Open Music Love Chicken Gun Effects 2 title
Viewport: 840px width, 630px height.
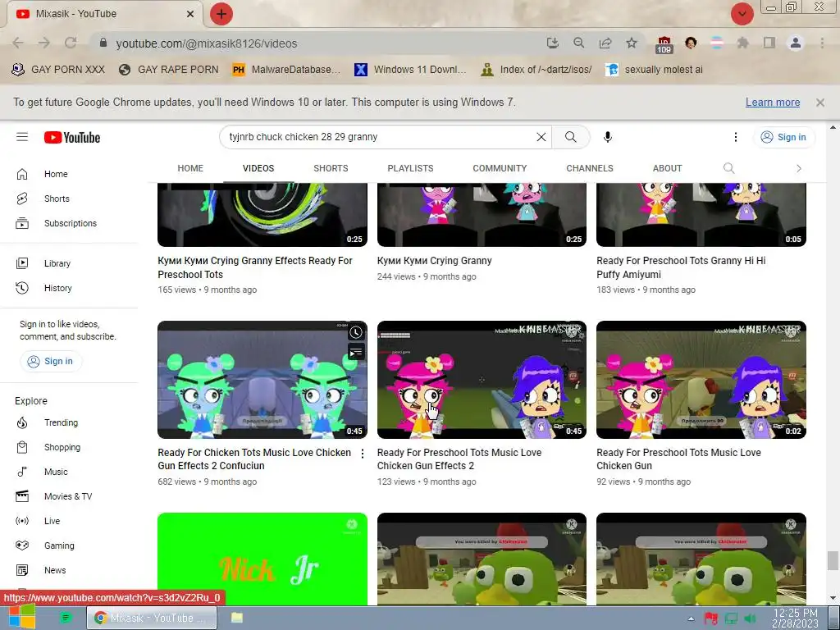coord(459,459)
